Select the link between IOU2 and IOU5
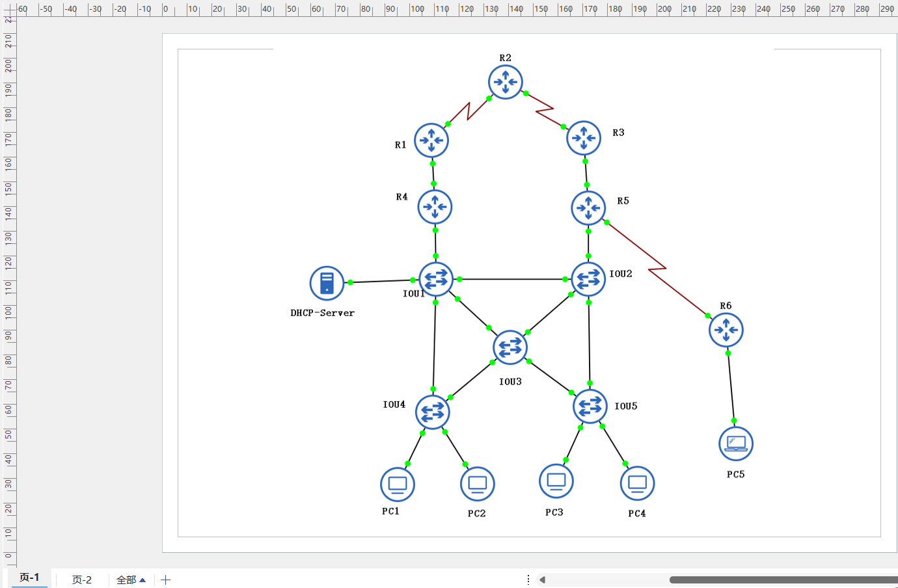Screen dimensions: 898x588 point(589,343)
